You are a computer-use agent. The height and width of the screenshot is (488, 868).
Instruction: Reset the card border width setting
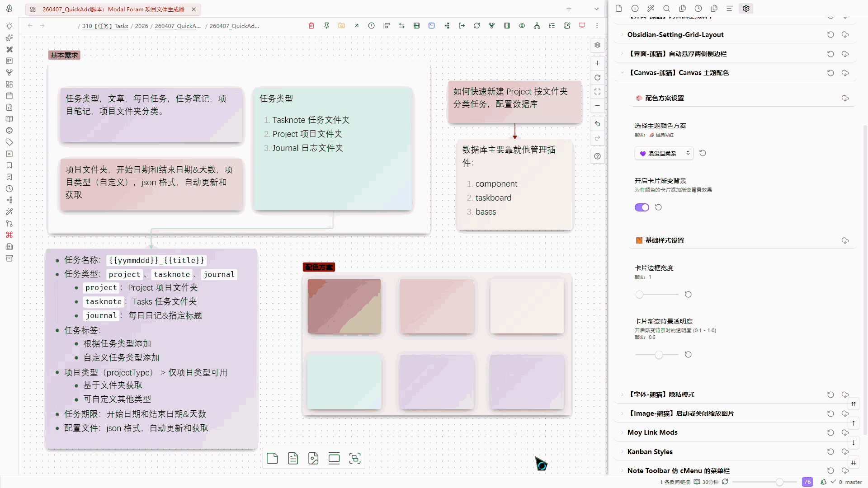coord(688,295)
